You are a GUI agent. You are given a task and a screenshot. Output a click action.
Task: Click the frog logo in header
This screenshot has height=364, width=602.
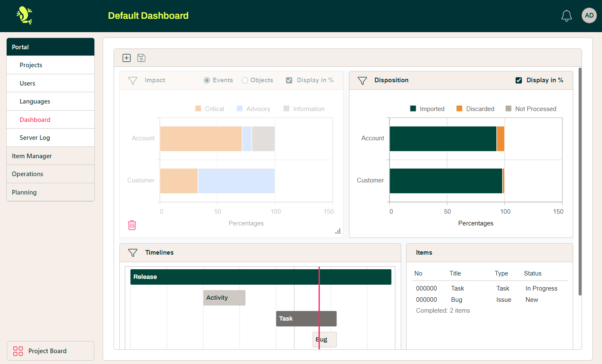24,16
